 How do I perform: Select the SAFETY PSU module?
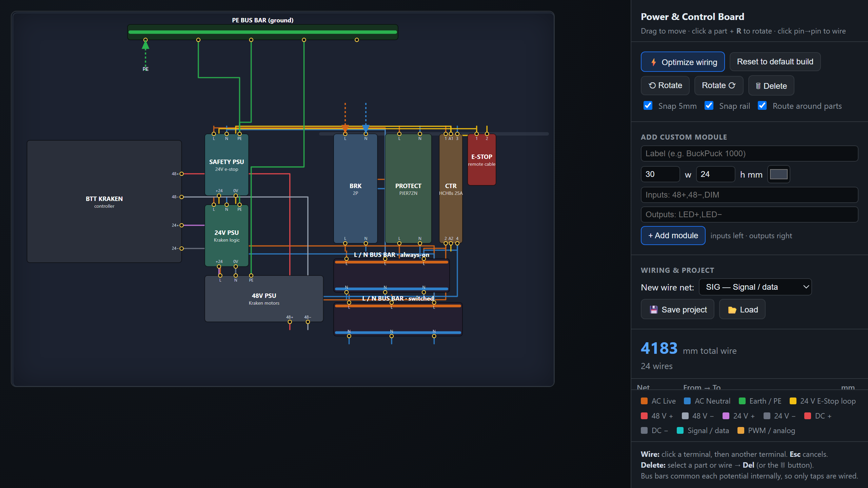click(x=226, y=165)
